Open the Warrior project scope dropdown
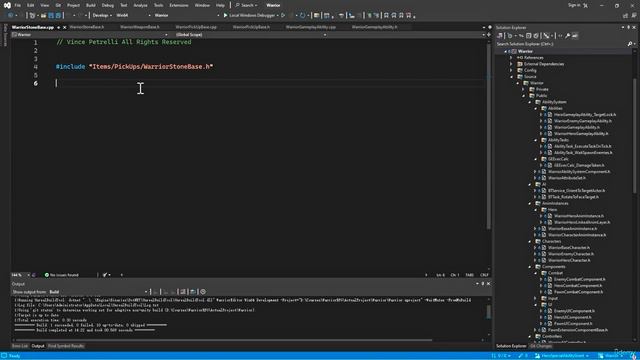Screen dimensions: 640x360 pyautogui.click(x=90, y=35)
